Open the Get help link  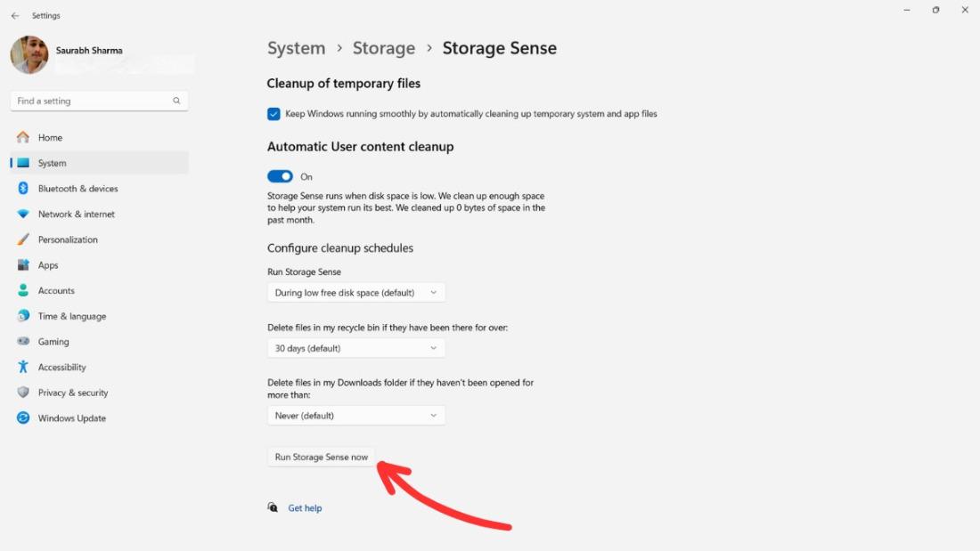click(x=305, y=507)
